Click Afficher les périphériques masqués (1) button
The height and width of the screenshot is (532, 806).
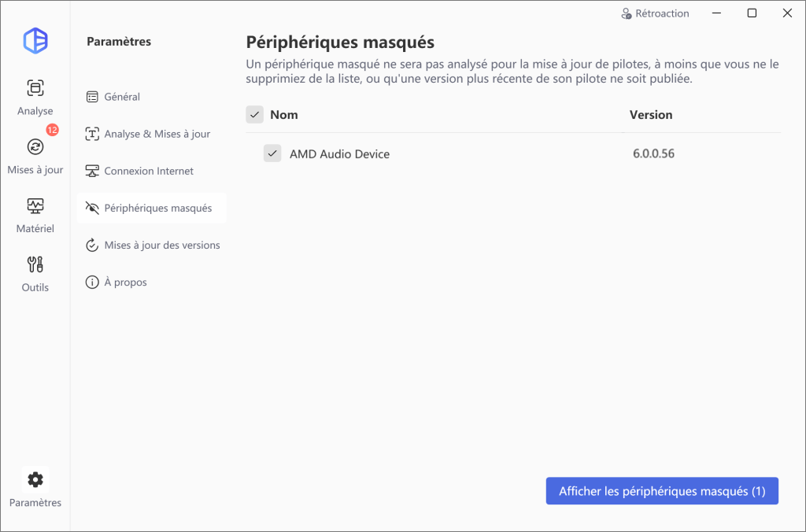[x=662, y=491]
